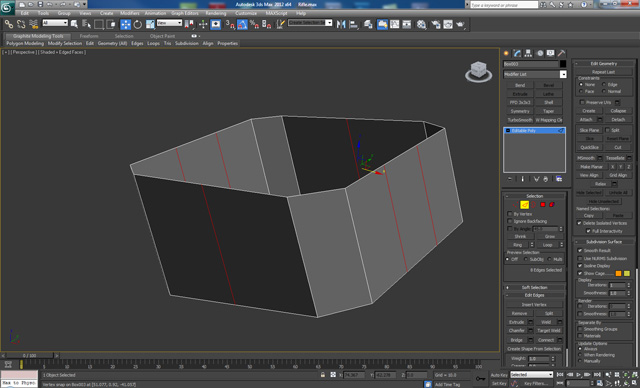
Task: Select the Edge sub-object level icon
Action: click(524, 205)
